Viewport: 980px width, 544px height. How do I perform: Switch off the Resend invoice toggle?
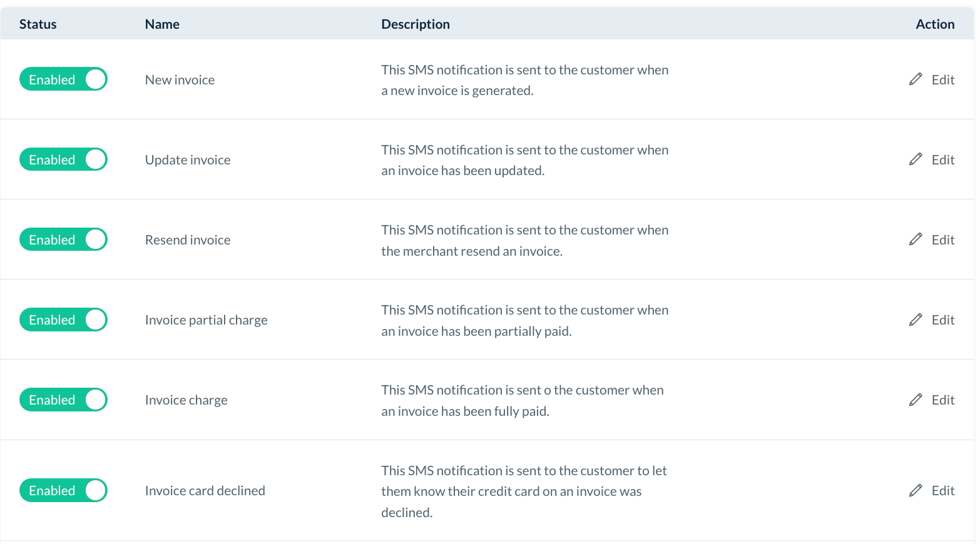(x=63, y=239)
